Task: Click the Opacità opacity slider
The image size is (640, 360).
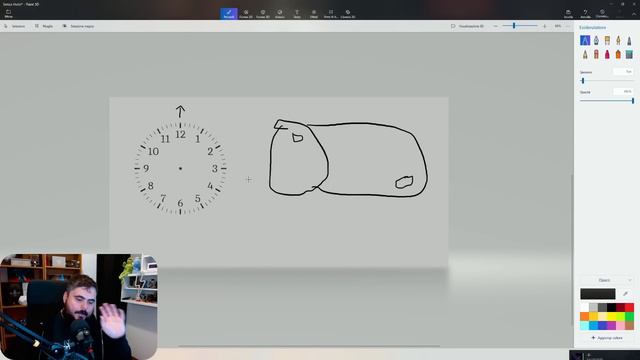Action: [607, 101]
